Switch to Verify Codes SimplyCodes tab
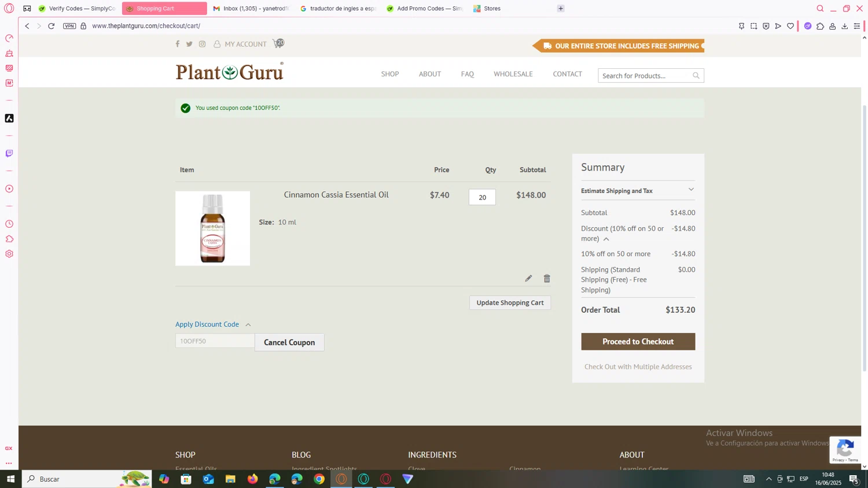Image resolution: width=868 pixels, height=488 pixels. click(76, 9)
